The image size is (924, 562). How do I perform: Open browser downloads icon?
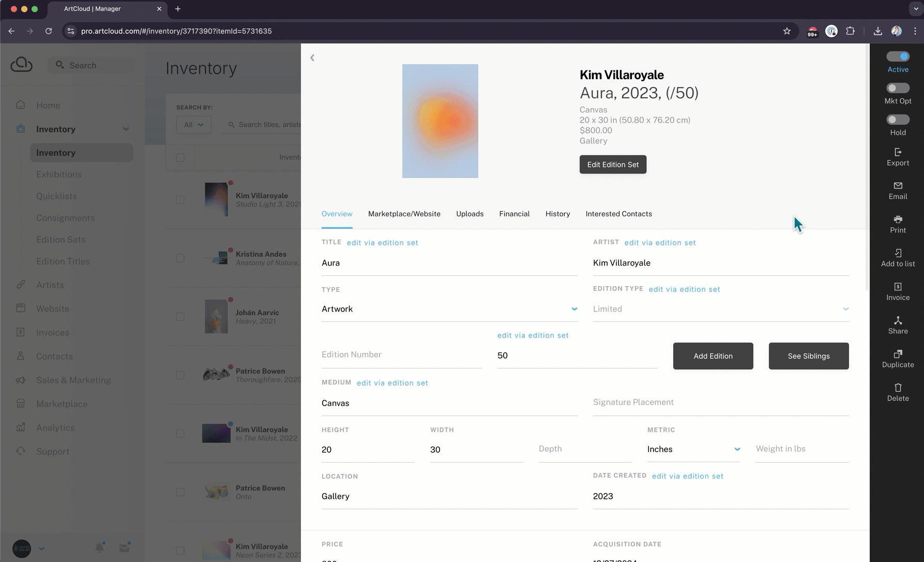[x=878, y=31]
